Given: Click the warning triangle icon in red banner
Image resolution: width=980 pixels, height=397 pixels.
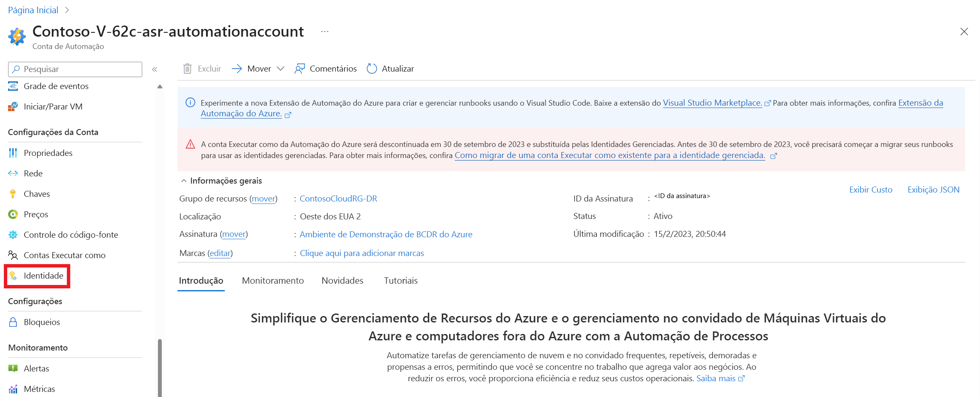Looking at the screenshot, I should (190, 144).
